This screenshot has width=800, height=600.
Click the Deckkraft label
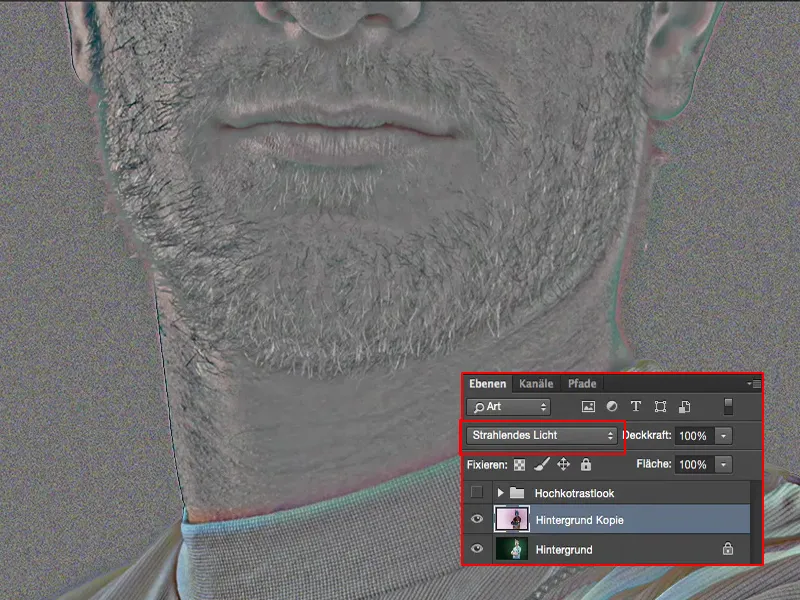[x=647, y=435]
